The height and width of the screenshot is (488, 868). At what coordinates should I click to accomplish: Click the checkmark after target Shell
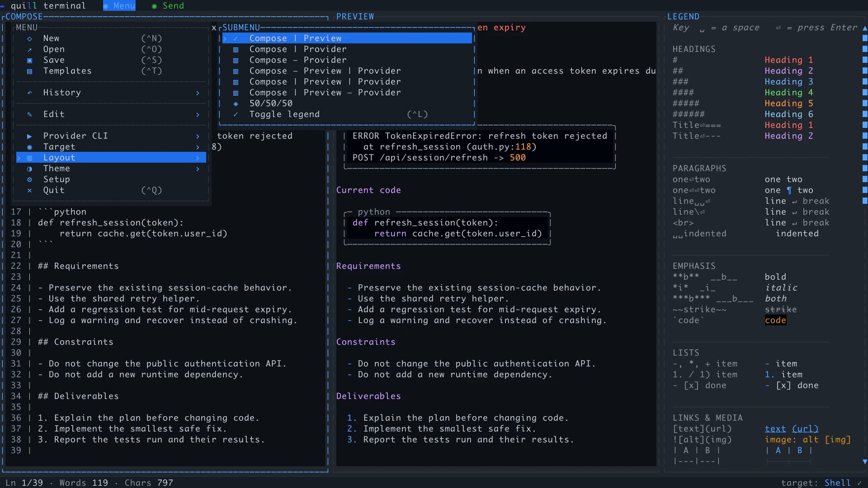pyautogui.click(x=859, y=483)
